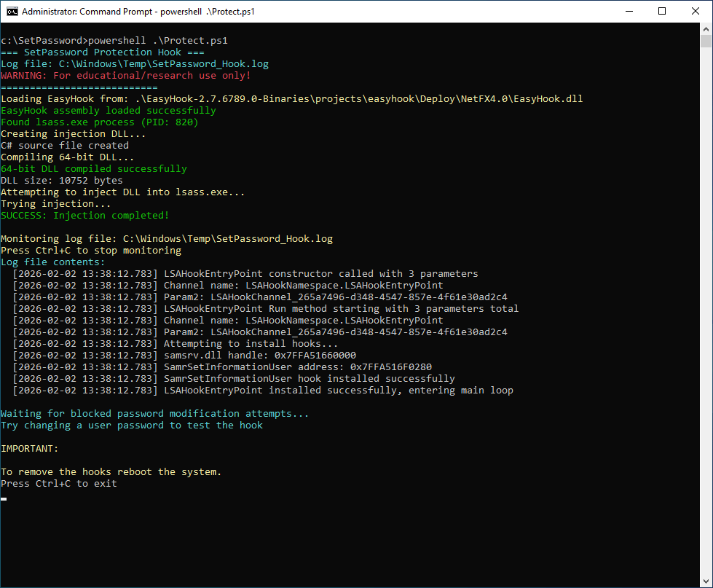Click 'Press Ctrl+C to stop monitoring' line
713x588 pixels.
click(x=91, y=251)
